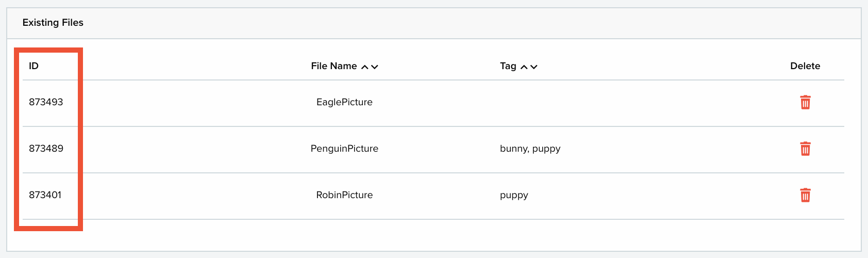The width and height of the screenshot is (868, 258).
Task: Click the bunny, puppy tag cell
Action: pyautogui.click(x=530, y=149)
